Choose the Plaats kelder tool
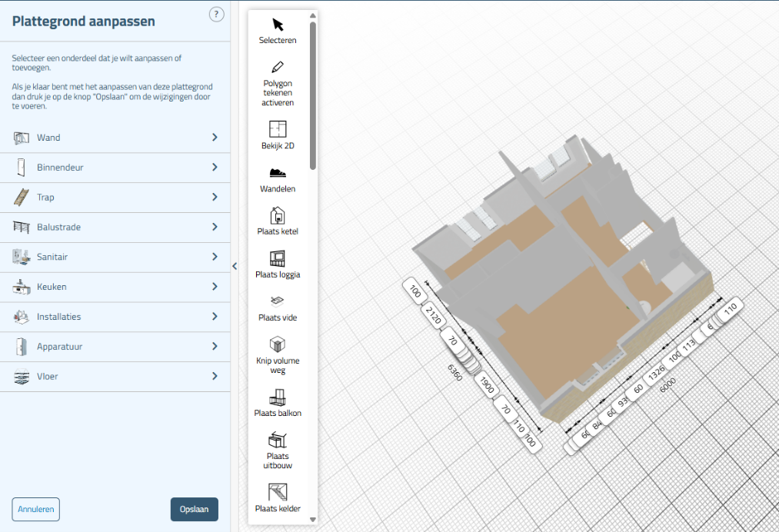This screenshot has width=779, height=532. pyautogui.click(x=278, y=497)
